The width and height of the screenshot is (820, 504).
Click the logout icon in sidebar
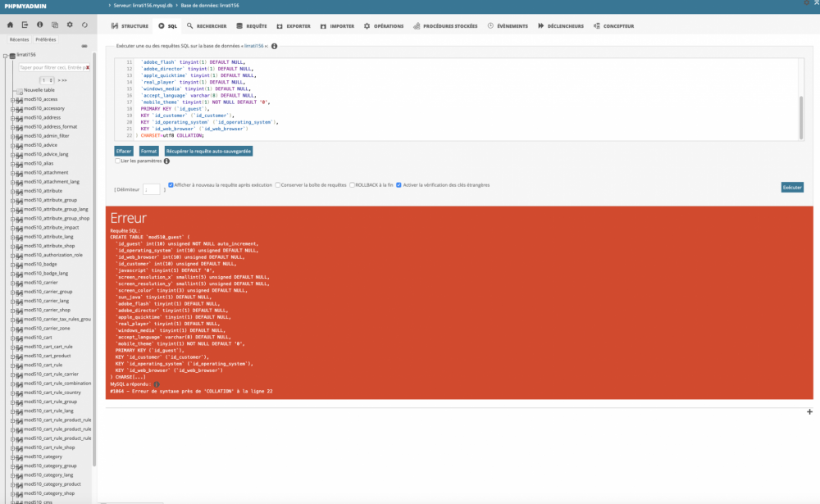click(x=25, y=25)
